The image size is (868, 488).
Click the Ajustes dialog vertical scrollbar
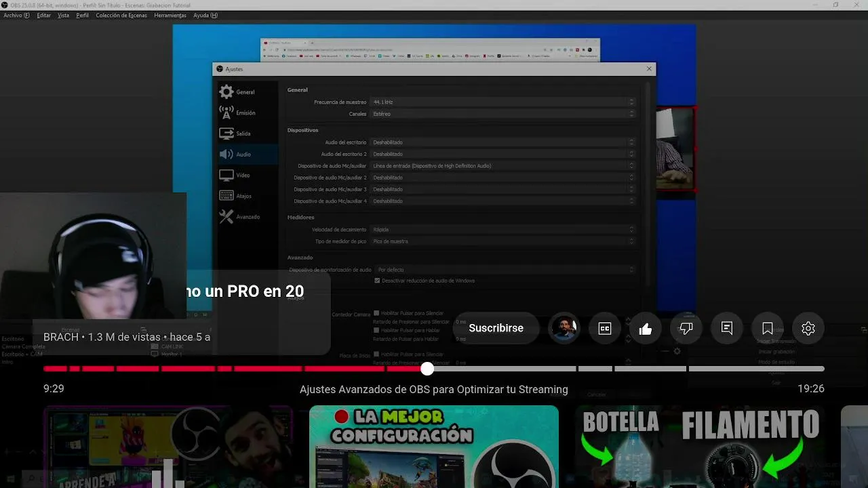coord(648,183)
